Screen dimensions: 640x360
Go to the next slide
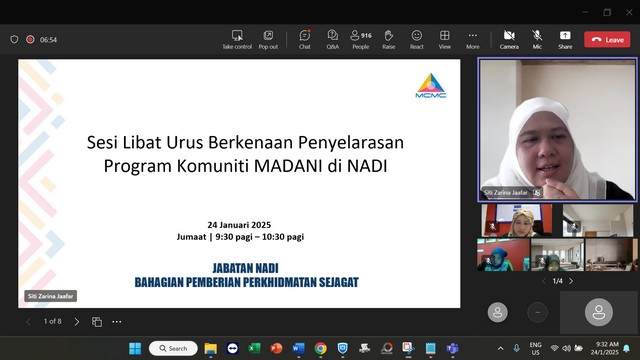(x=77, y=322)
